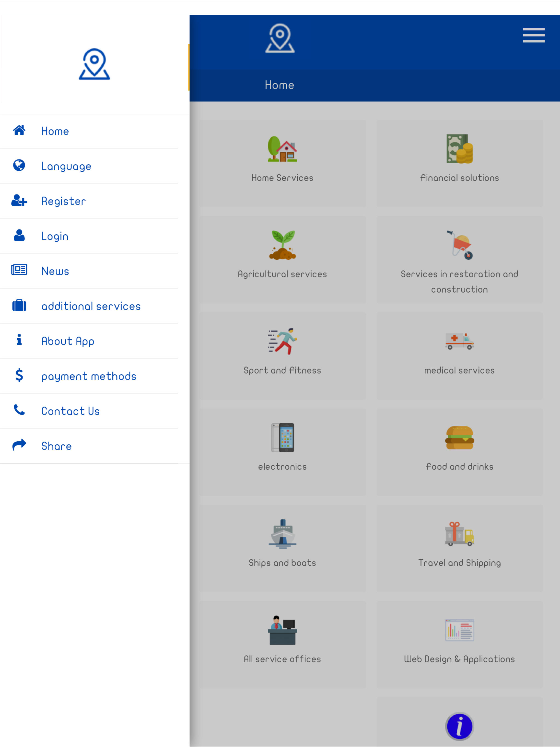Select the Agricultural services plant icon

[x=282, y=245]
